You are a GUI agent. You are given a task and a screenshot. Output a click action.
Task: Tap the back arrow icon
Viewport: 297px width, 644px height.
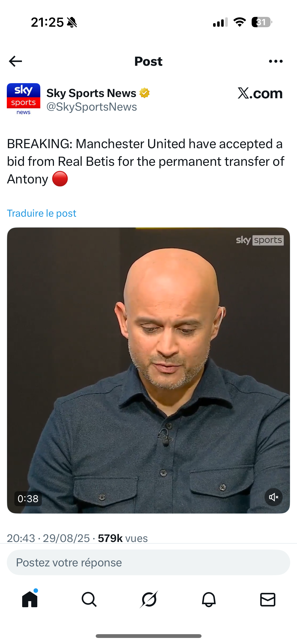15,61
